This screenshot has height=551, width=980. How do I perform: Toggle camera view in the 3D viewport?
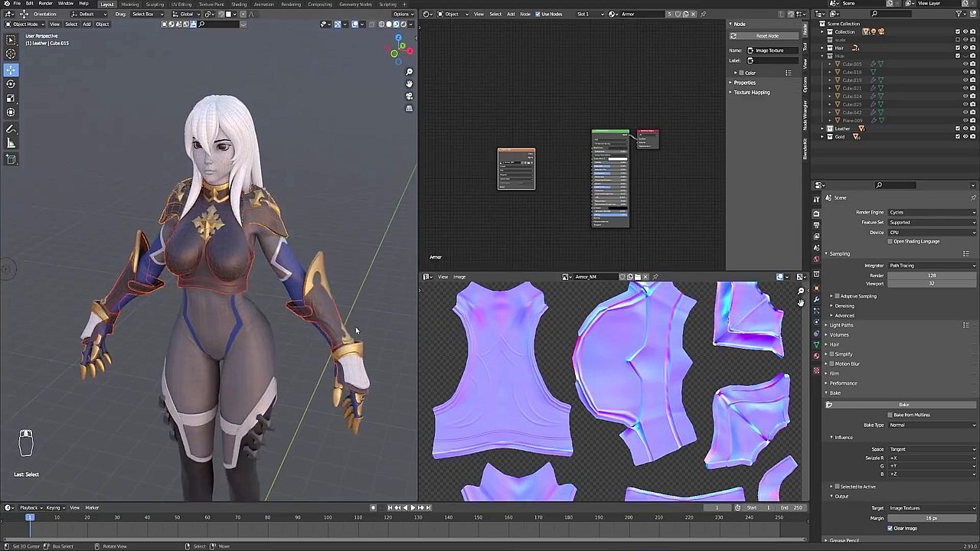click(409, 96)
